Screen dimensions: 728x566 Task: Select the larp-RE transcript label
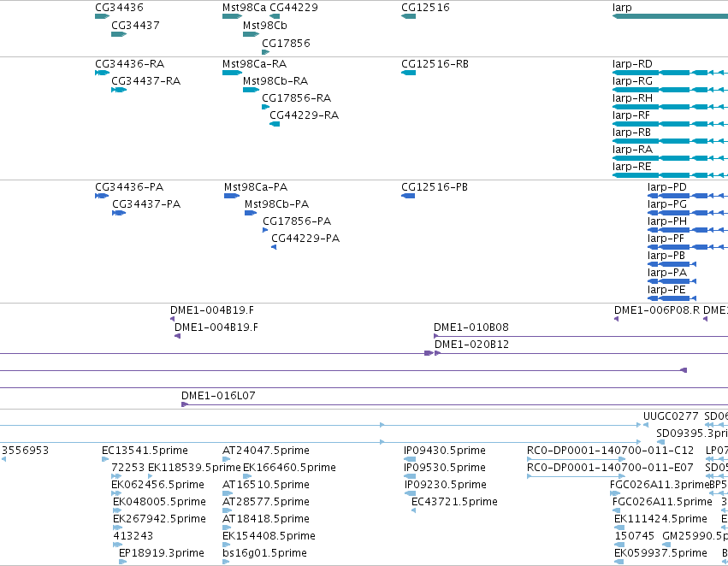click(632, 167)
